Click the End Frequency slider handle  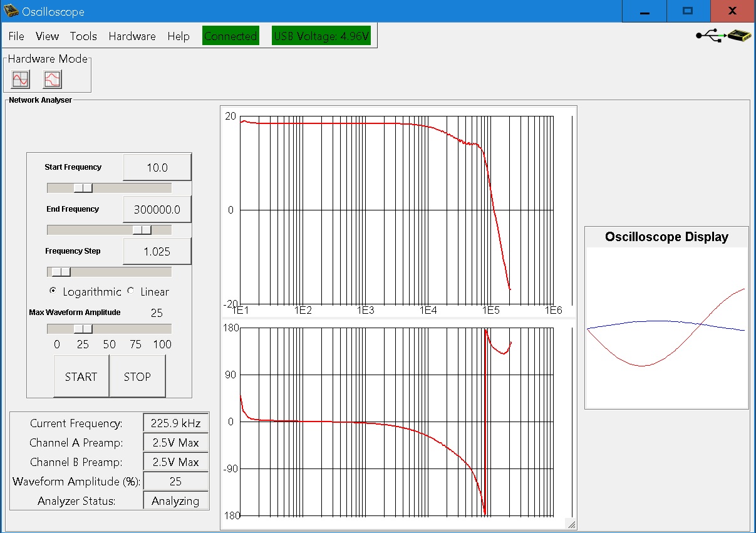click(142, 230)
